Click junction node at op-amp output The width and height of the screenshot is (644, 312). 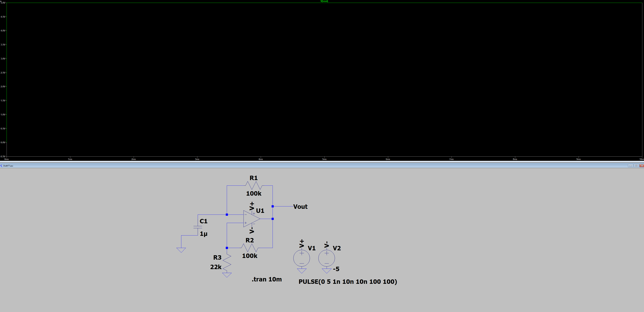pyautogui.click(x=273, y=219)
